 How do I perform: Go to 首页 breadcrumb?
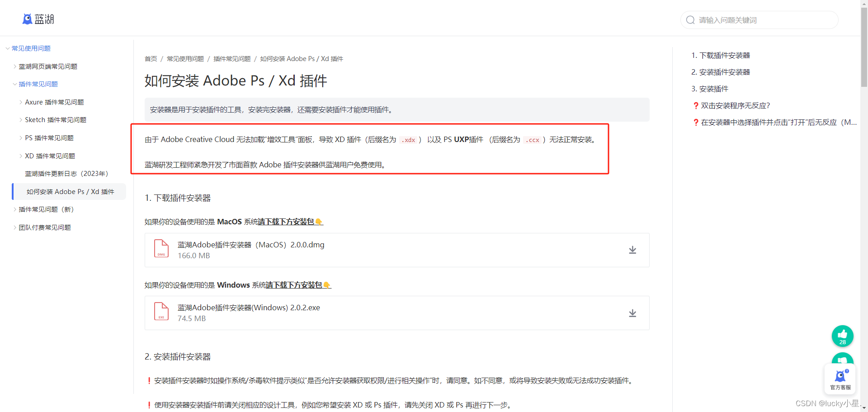(x=151, y=59)
